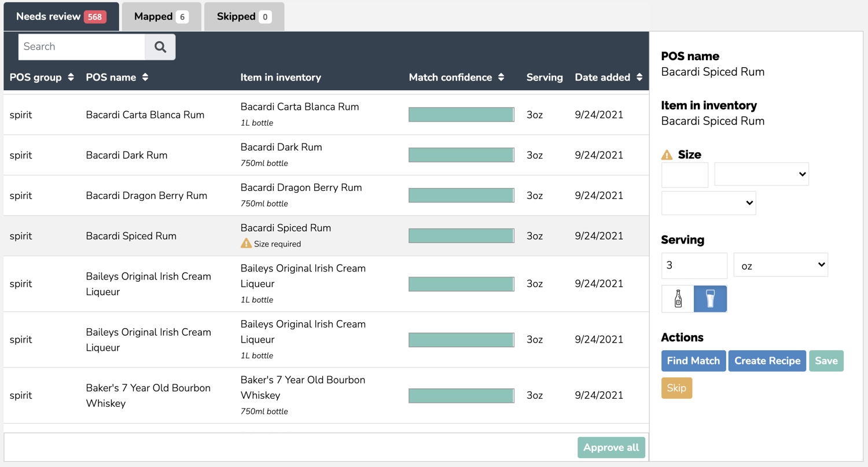Click the Size warning icon in side panel
This screenshot has height=467, width=868.
click(x=667, y=155)
